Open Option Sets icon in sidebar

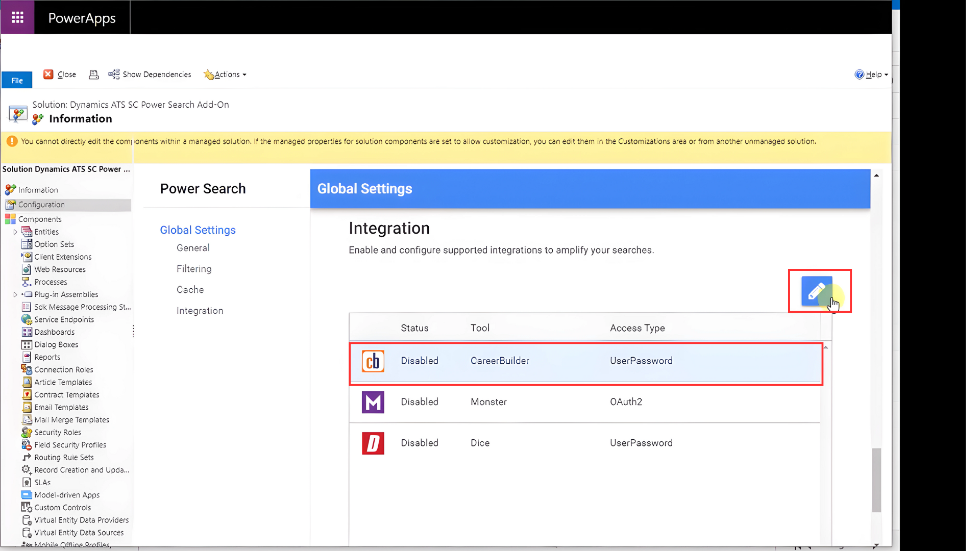coord(27,244)
